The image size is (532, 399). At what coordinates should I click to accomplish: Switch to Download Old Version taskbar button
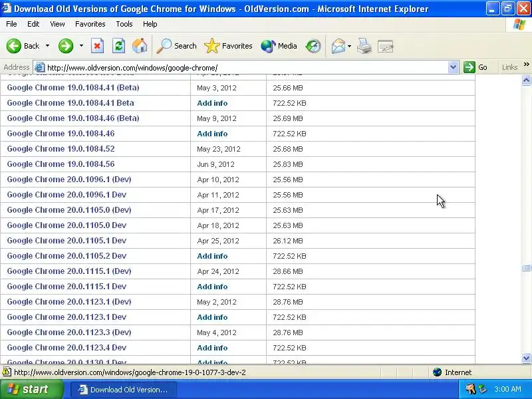pyautogui.click(x=124, y=390)
